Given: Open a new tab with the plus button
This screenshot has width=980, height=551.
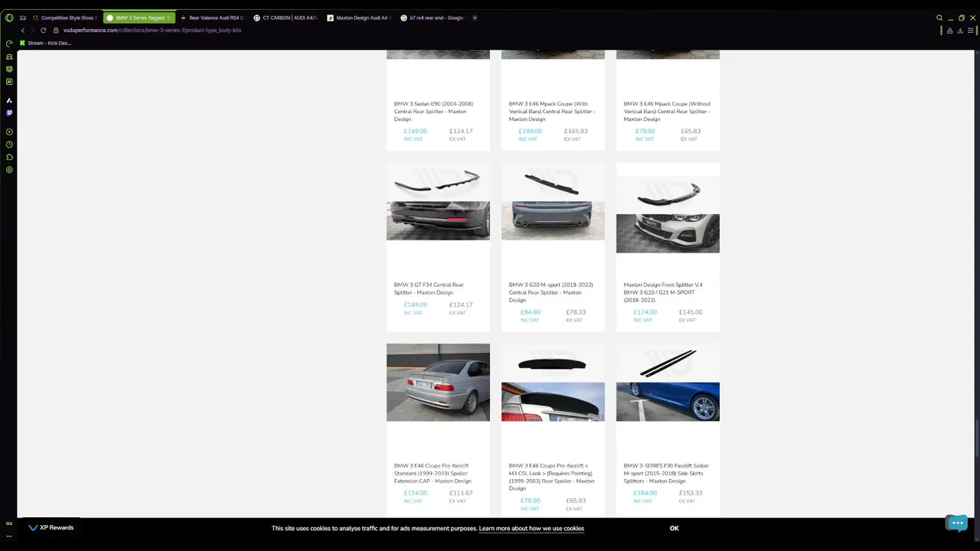Looking at the screenshot, I should [475, 18].
